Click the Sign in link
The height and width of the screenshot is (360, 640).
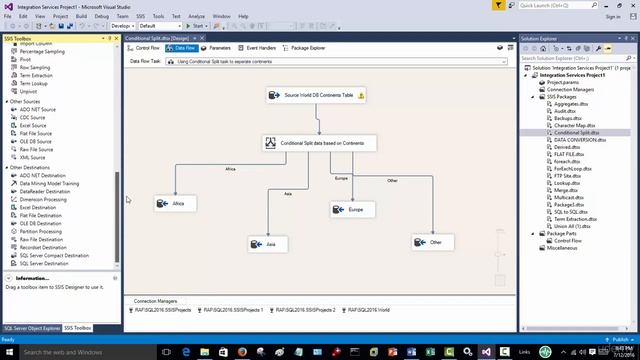[613, 17]
